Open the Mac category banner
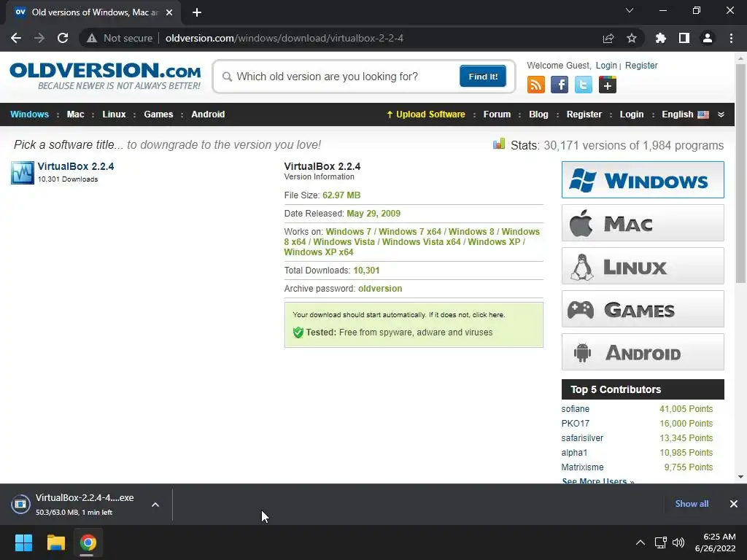The height and width of the screenshot is (560, 747). coord(643,223)
